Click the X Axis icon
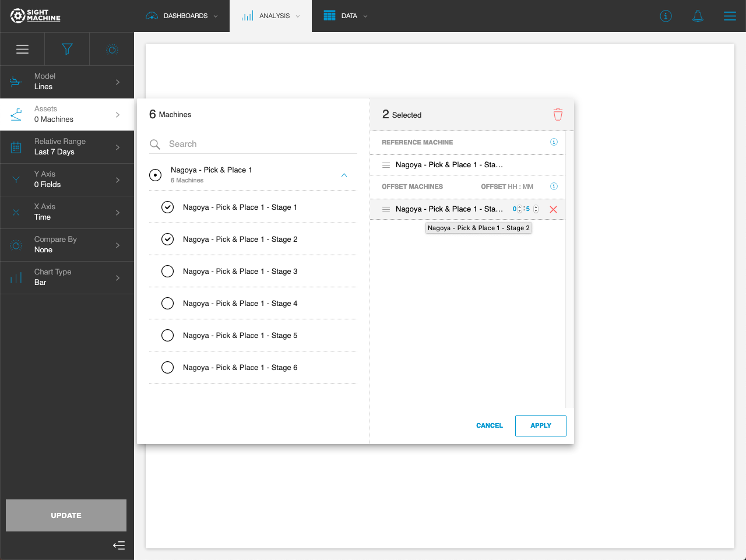The width and height of the screenshot is (746, 560). (x=16, y=212)
